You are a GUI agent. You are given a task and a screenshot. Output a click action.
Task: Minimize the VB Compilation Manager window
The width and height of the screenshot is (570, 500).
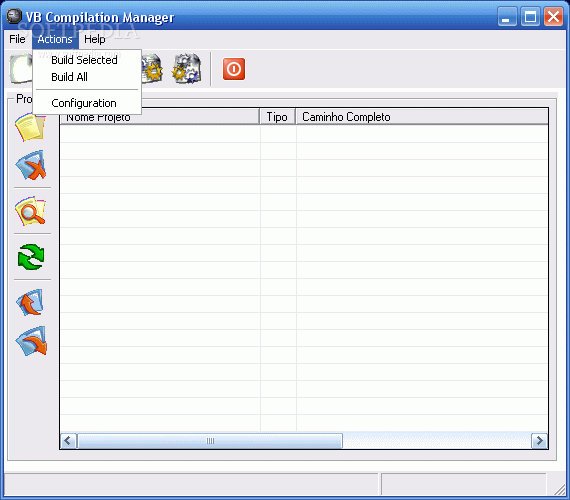(507, 17)
